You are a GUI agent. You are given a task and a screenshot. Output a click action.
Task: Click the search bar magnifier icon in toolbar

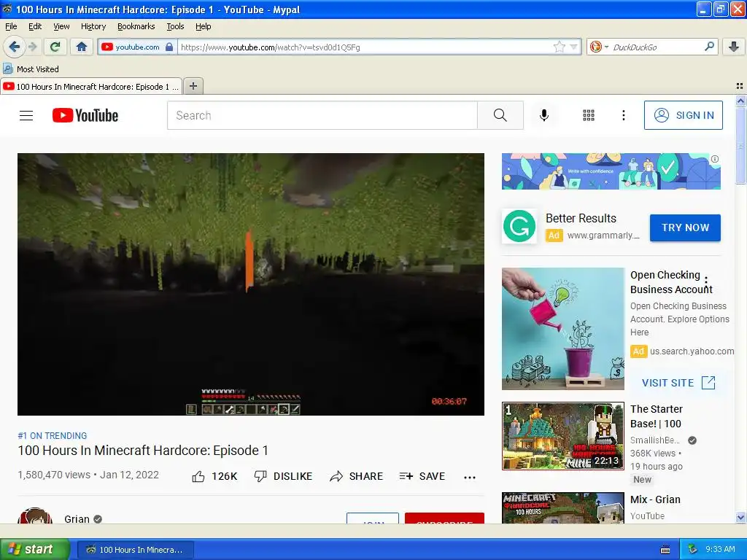tap(709, 47)
